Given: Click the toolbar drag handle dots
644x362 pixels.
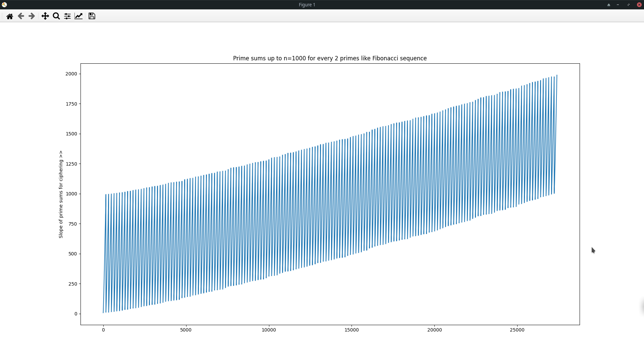Looking at the screenshot, I should pos(3,16).
